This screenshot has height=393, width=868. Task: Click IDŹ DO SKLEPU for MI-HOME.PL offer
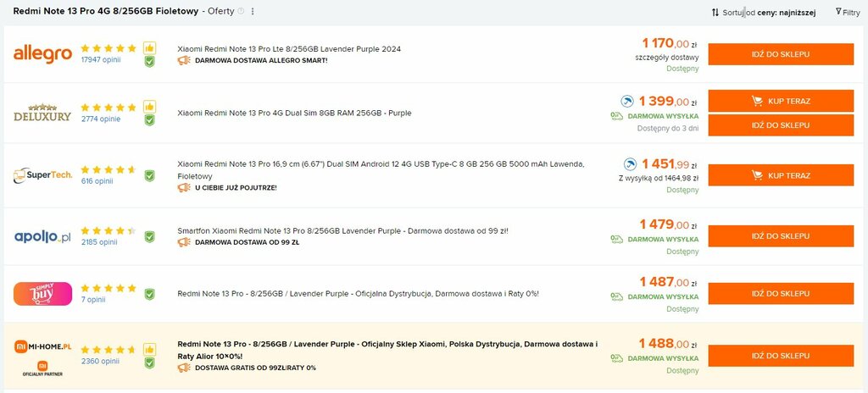coord(781,356)
